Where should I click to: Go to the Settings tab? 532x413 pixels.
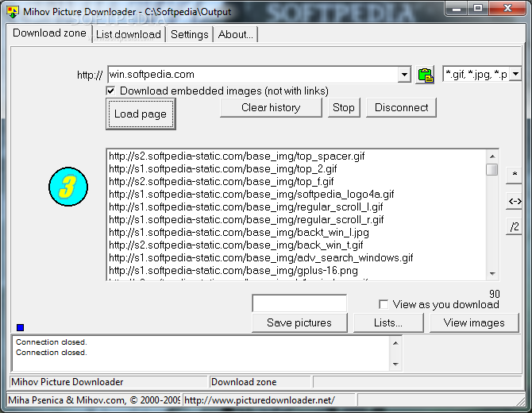pyautogui.click(x=189, y=34)
